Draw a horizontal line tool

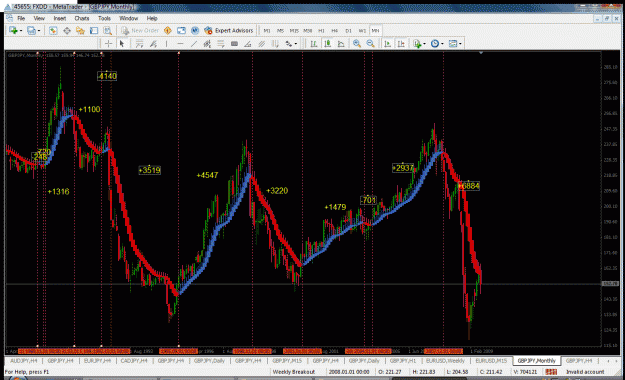[180, 44]
